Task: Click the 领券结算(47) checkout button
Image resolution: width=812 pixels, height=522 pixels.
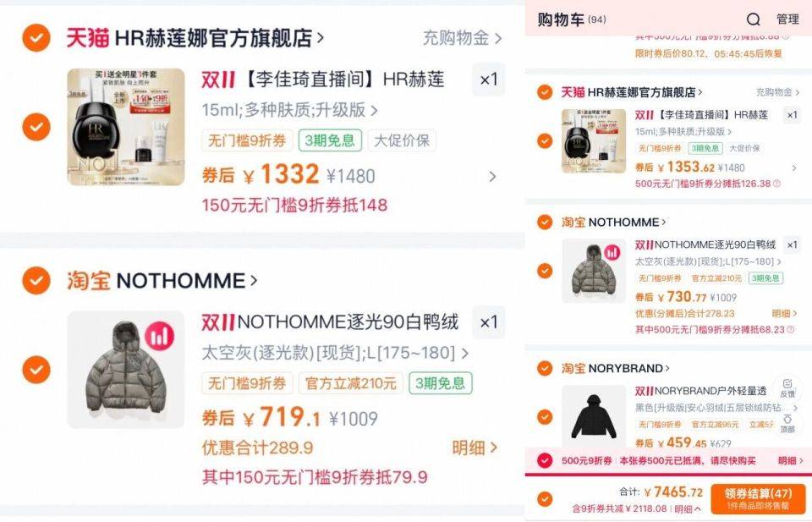Action: (x=758, y=499)
